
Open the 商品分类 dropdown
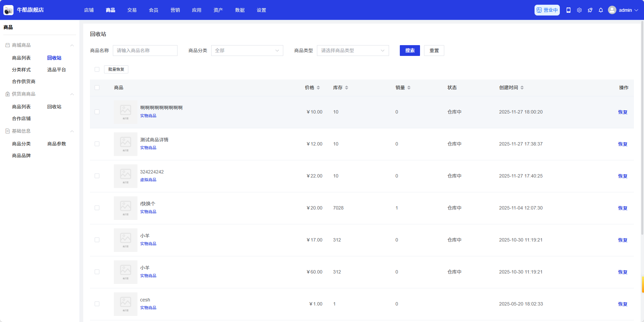click(247, 51)
